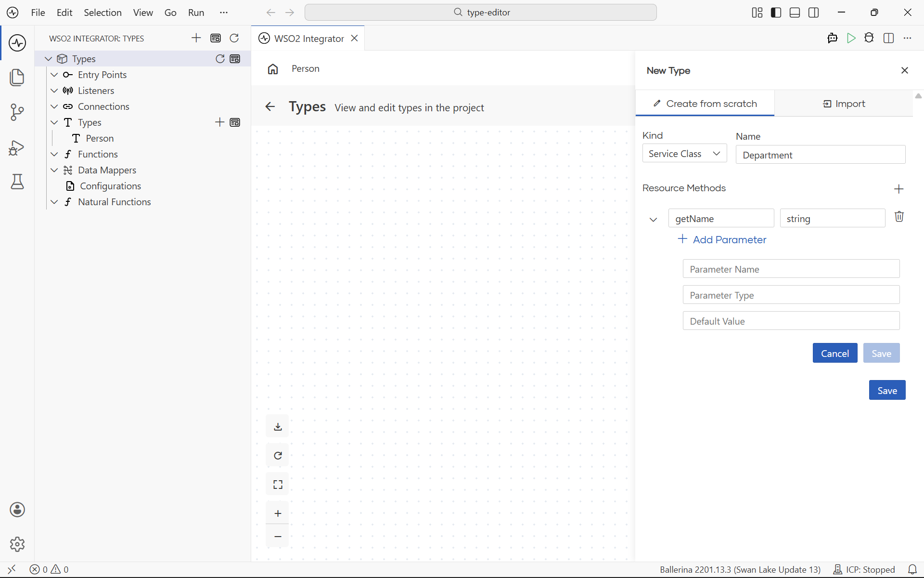Run the integration with play icon

pos(851,38)
